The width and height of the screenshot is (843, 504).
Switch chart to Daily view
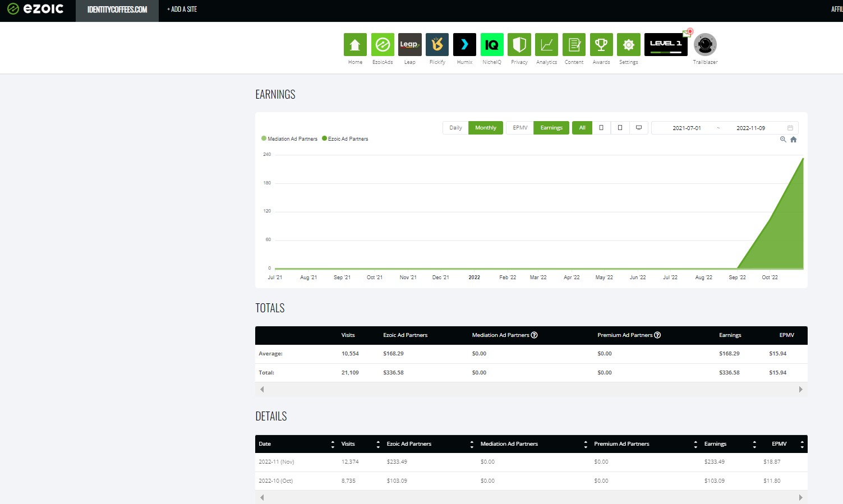coord(455,128)
